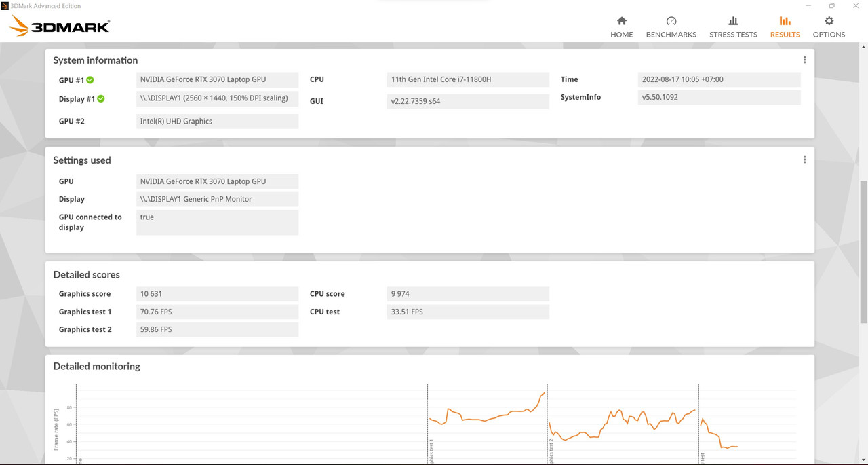
Task: Open Stress Tests tab
Action: point(733,27)
